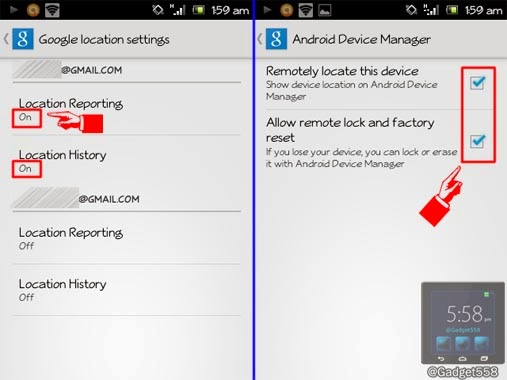Open the 5:58 lock screen thumbnail
The height and width of the screenshot is (380, 507).
point(463,323)
